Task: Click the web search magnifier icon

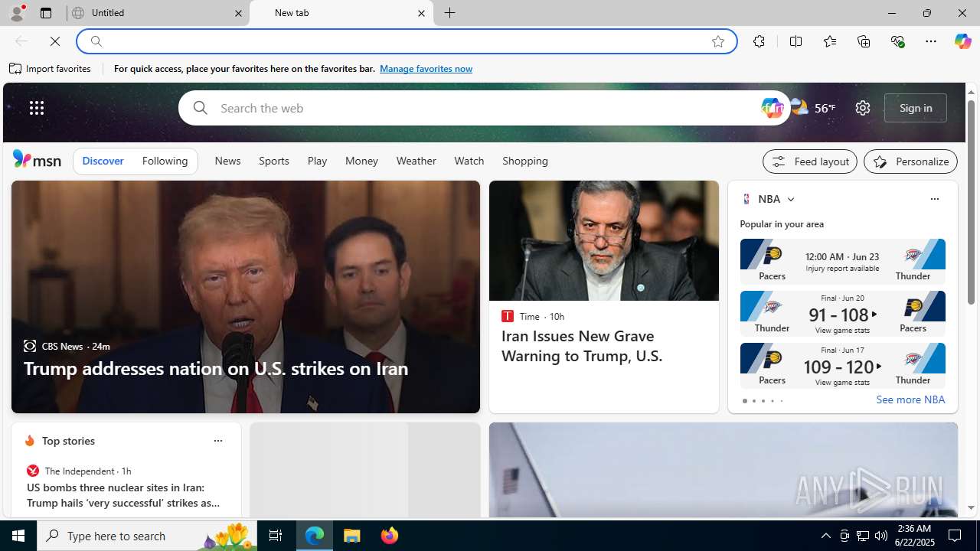Action: [201, 108]
